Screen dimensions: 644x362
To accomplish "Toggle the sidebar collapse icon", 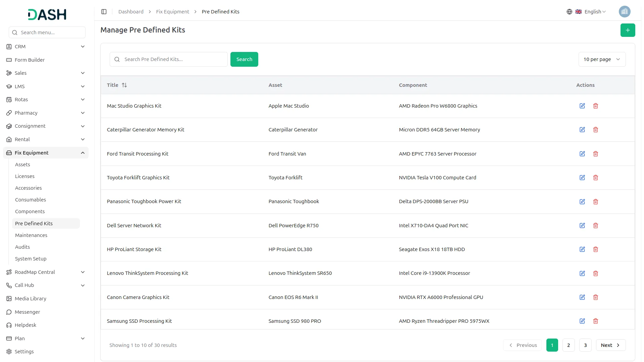I will click(x=104, y=12).
